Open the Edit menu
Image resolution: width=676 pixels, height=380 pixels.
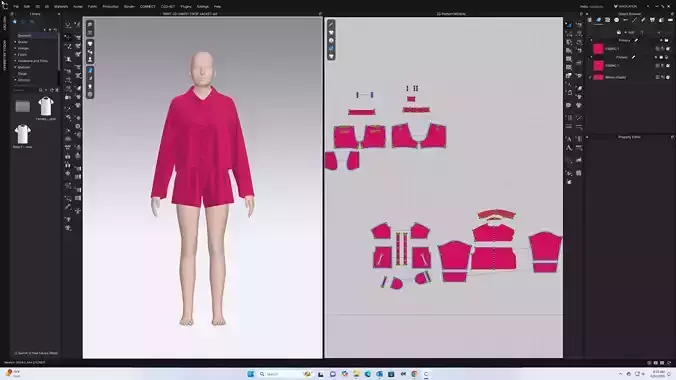27,6
